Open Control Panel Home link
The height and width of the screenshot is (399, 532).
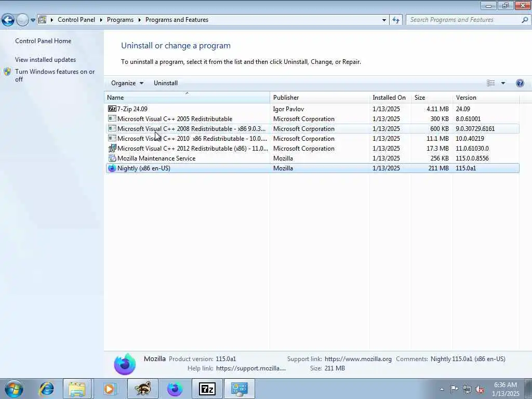tap(43, 41)
